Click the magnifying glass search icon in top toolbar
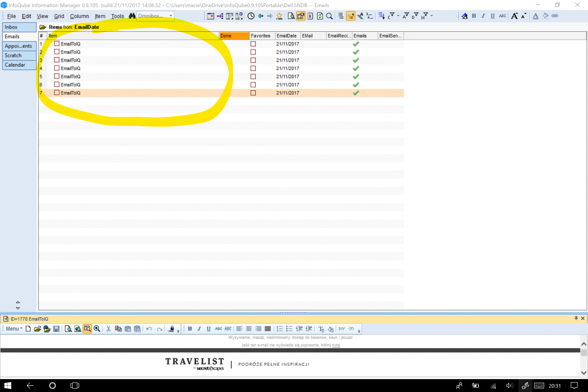Screen dimensions: 588x392 point(330,16)
